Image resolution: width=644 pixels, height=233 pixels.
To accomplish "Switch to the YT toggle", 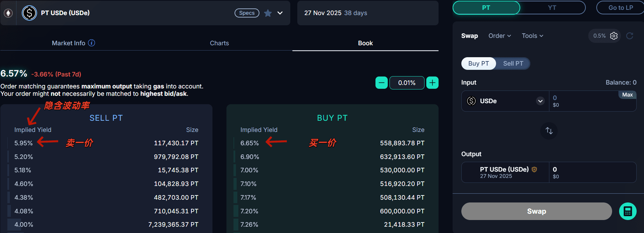I will click(552, 8).
